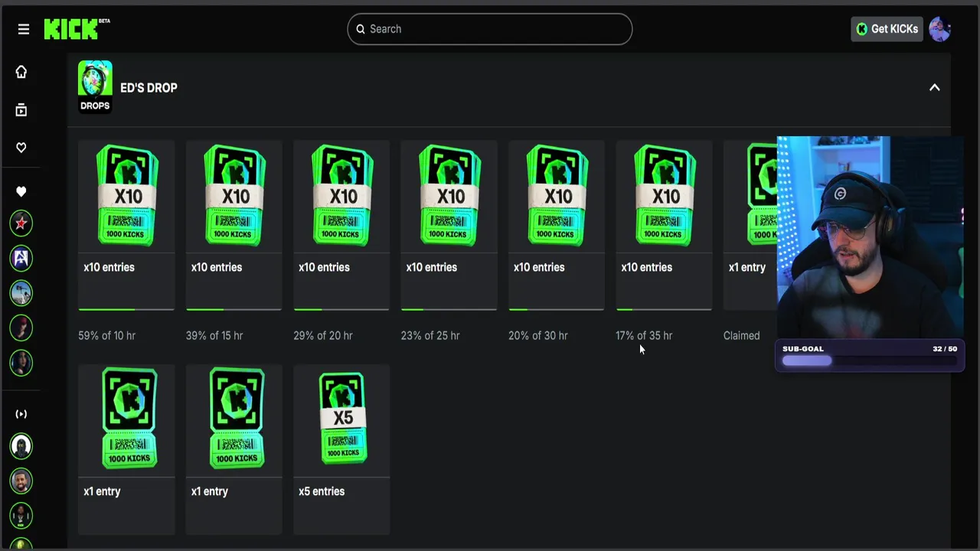Click the 29% of 20 hr progress bar
The width and height of the screenshot is (980, 551).
[341, 309]
